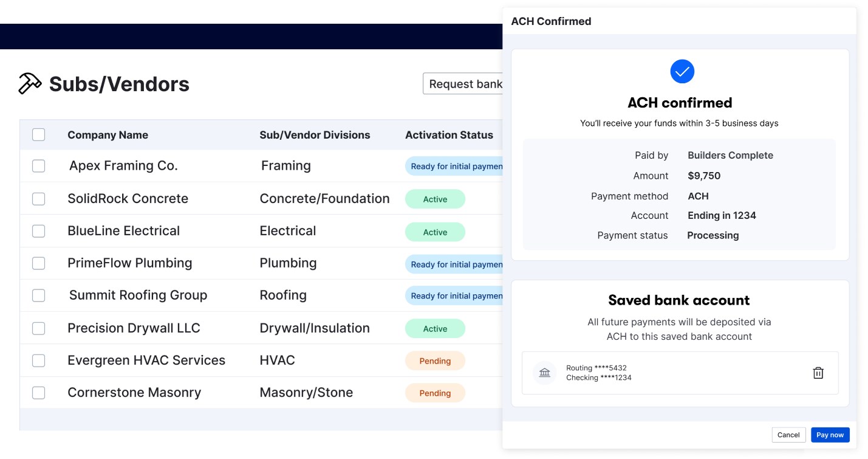This screenshot has width=868, height=459.
Task: Click PrimeFlow Plumbing's Ready for initial payment badge
Action: 454,264
